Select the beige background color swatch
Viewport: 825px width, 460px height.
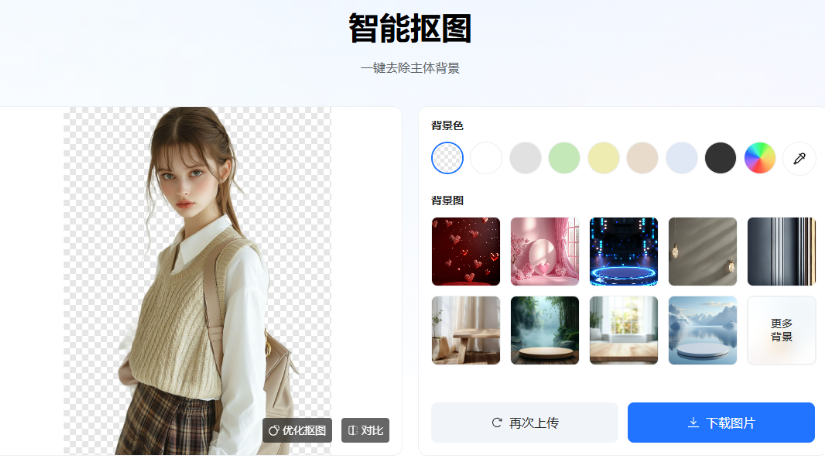(642, 158)
